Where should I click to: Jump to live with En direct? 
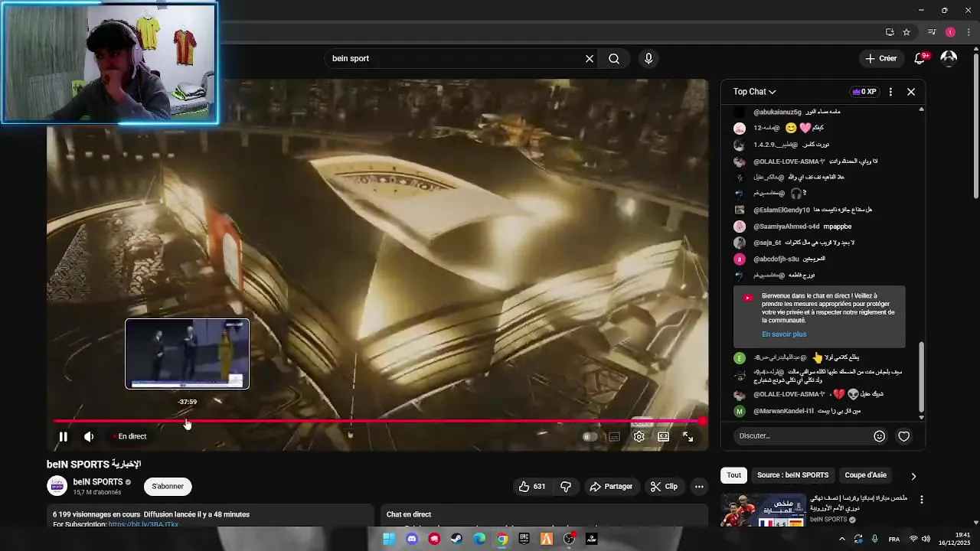click(x=129, y=436)
